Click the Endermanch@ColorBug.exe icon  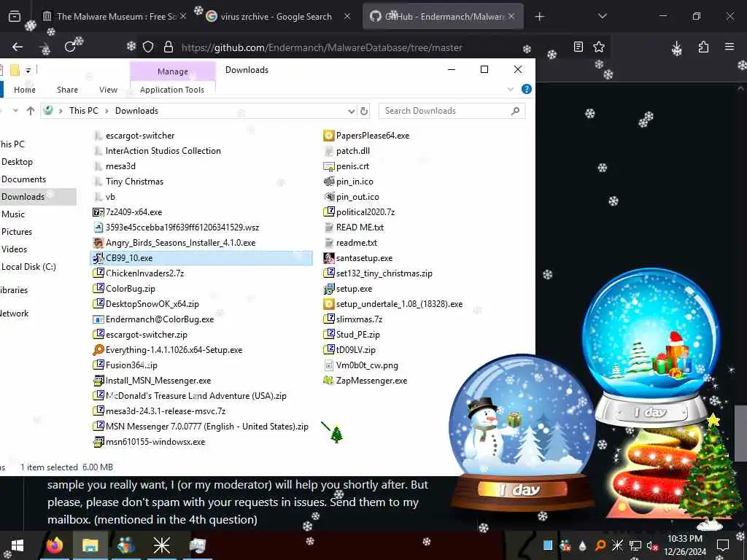(98, 319)
